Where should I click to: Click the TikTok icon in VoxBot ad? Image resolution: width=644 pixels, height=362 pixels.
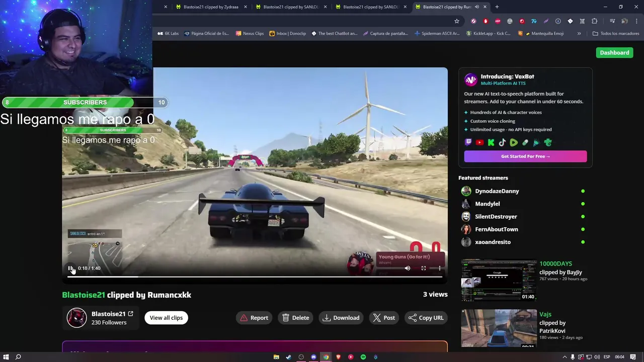pyautogui.click(x=502, y=143)
